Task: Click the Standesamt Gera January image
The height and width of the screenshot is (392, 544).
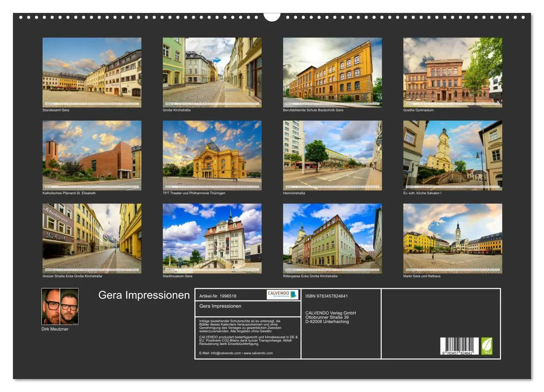Action: (x=91, y=71)
